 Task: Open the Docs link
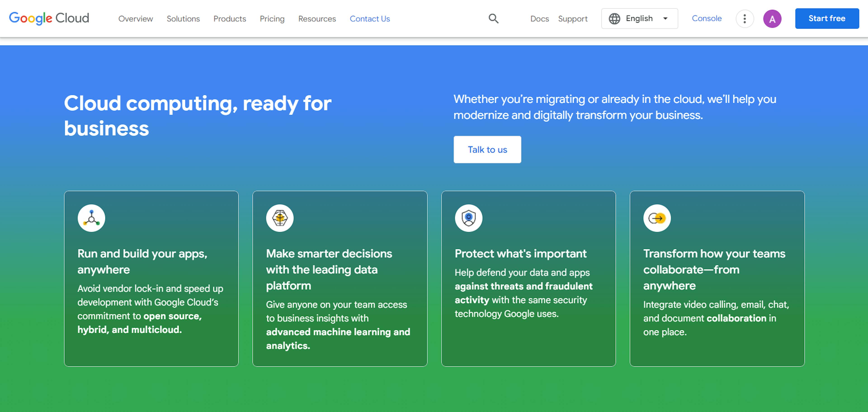point(540,19)
